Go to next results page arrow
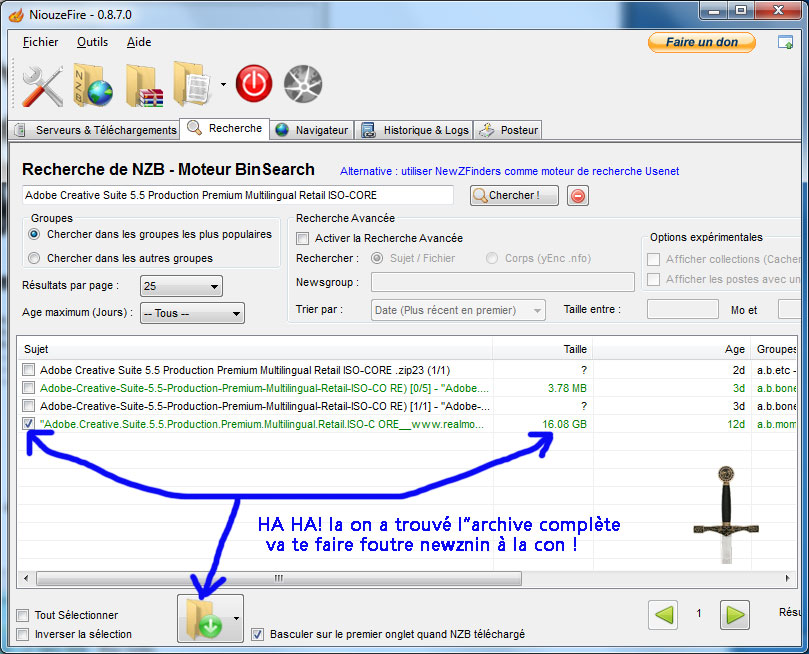 pyautogui.click(x=735, y=614)
